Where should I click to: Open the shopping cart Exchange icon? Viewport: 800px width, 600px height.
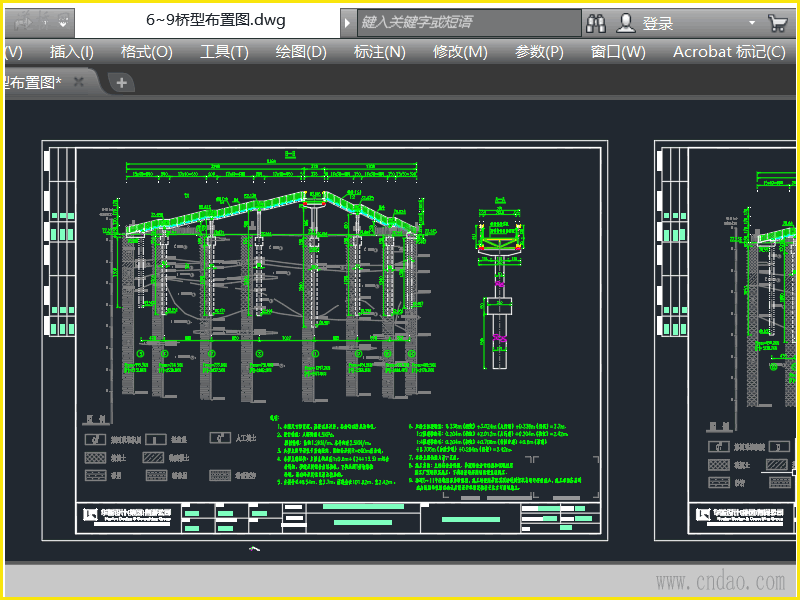coord(776,22)
